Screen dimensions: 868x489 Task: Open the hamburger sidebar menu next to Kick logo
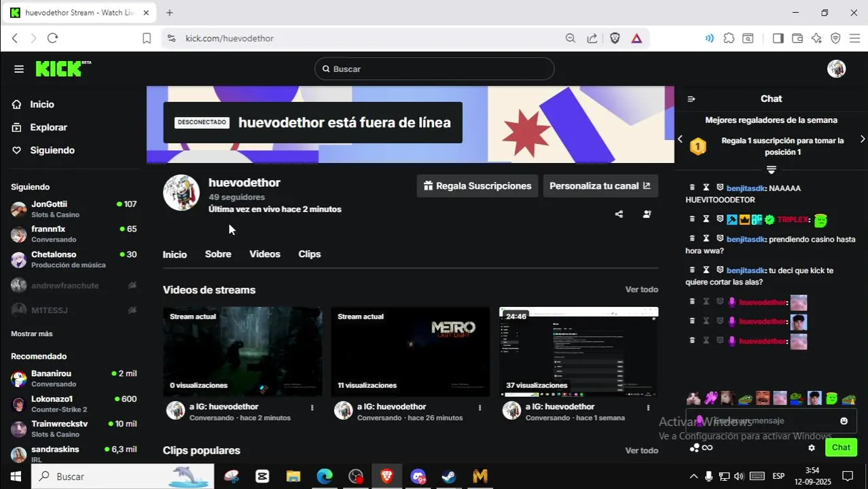pyautogui.click(x=19, y=69)
